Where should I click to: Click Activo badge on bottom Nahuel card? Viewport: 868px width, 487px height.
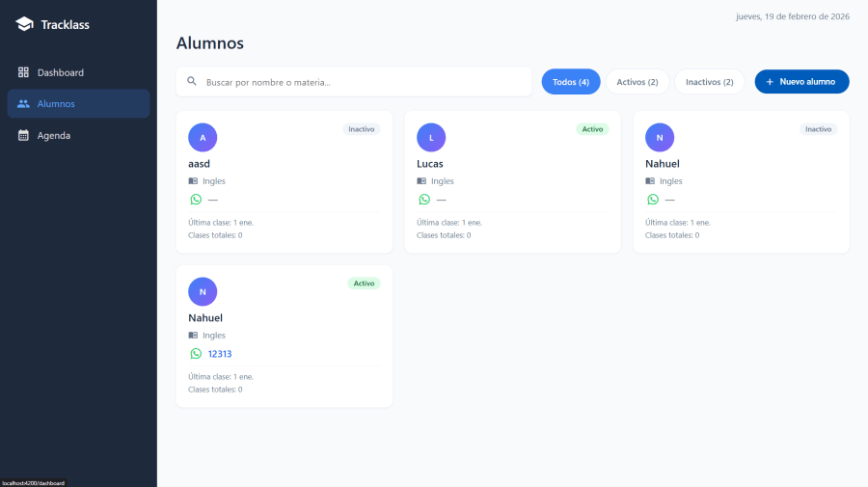(x=364, y=284)
